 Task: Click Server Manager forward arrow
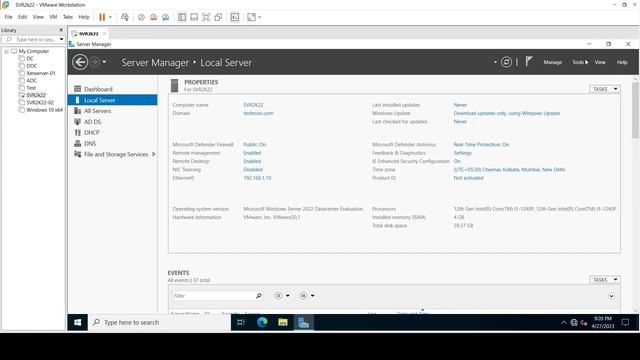pyautogui.click(x=94, y=62)
